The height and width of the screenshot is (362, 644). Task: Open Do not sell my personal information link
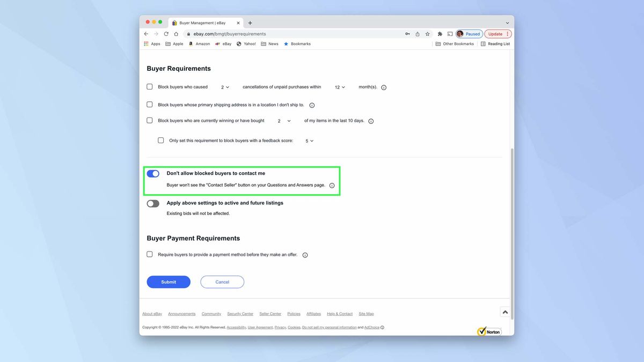(329, 327)
